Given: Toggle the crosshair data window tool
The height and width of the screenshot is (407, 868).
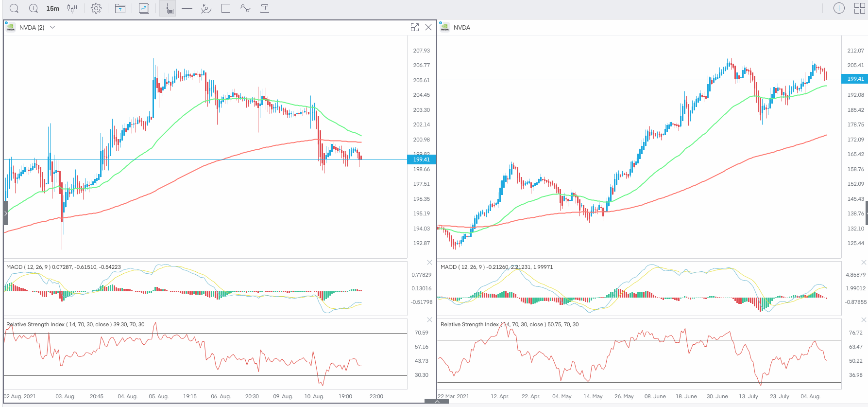Looking at the screenshot, I should pos(168,8).
